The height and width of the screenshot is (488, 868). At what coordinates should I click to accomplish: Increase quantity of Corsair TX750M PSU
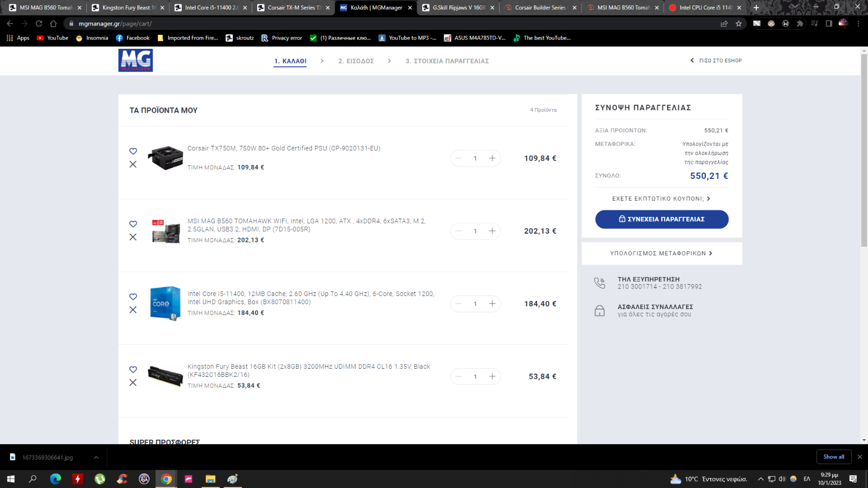[492, 158]
